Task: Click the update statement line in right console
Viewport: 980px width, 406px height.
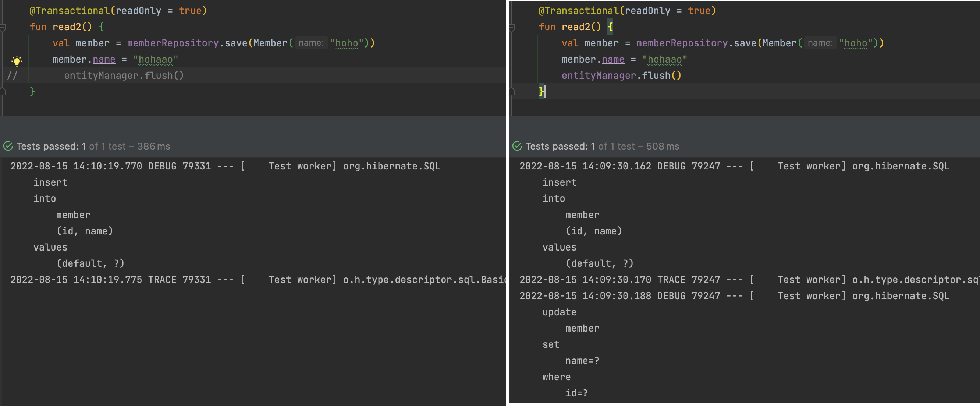Action: click(x=559, y=312)
